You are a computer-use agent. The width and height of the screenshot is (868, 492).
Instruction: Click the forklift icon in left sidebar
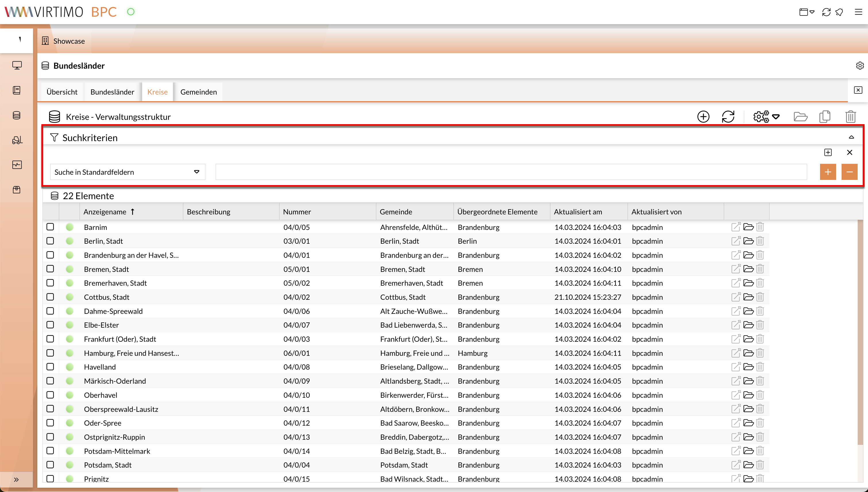click(x=17, y=140)
